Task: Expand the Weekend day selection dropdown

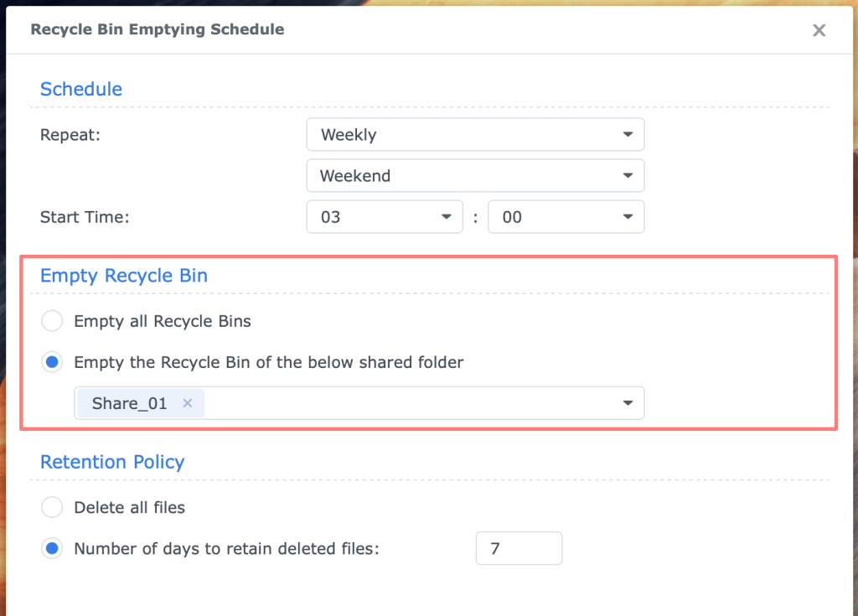Action: click(x=475, y=175)
